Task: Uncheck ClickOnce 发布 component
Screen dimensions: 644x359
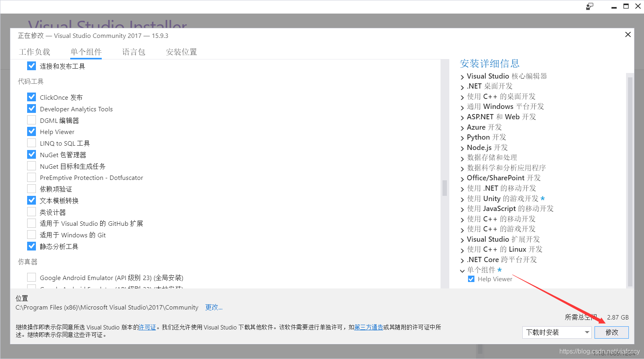Action: point(32,97)
